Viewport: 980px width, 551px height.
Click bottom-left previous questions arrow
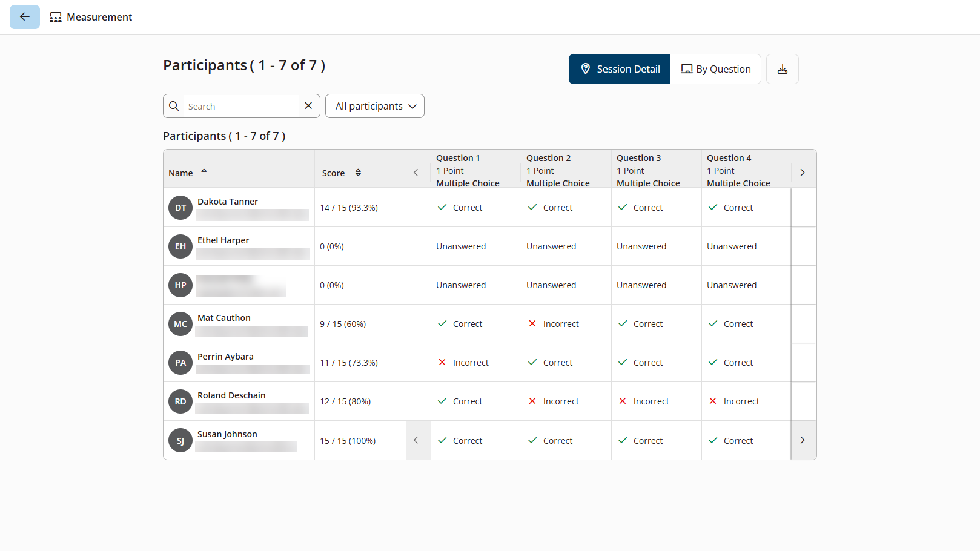pyautogui.click(x=416, y=440)
